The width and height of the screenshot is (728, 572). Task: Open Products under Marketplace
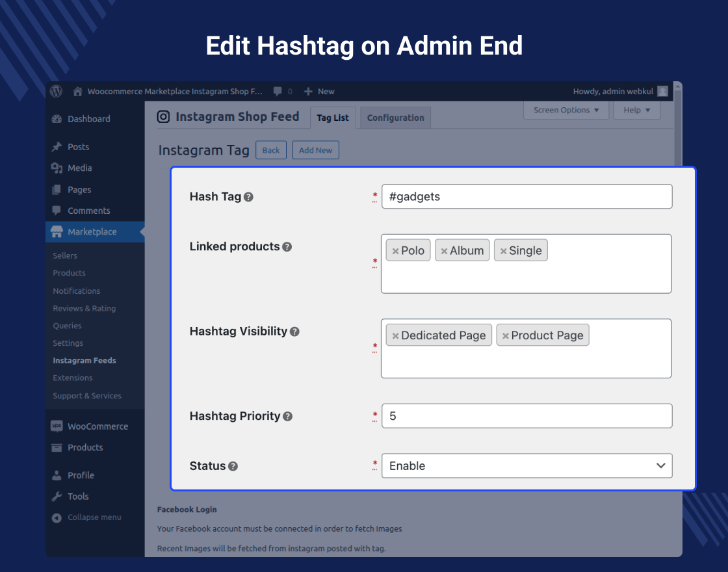(x=69, y=273)
